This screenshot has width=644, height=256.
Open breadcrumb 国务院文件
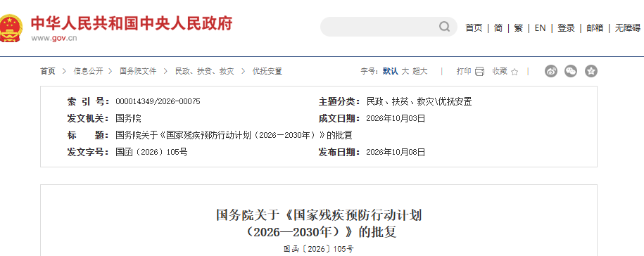click(138, 72)
